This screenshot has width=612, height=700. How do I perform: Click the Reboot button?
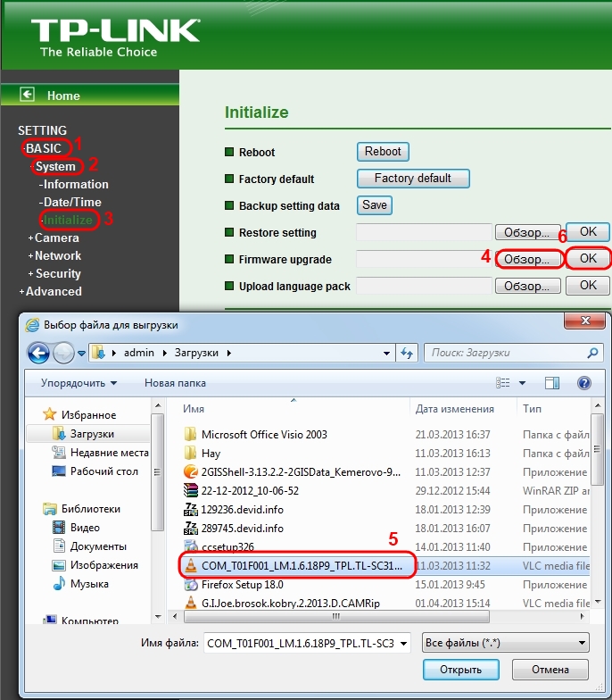click(x=383, y=152)
